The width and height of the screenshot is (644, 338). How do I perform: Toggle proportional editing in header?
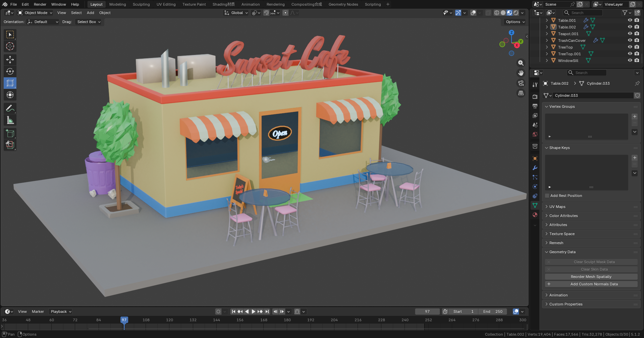(x=285, y=13)
